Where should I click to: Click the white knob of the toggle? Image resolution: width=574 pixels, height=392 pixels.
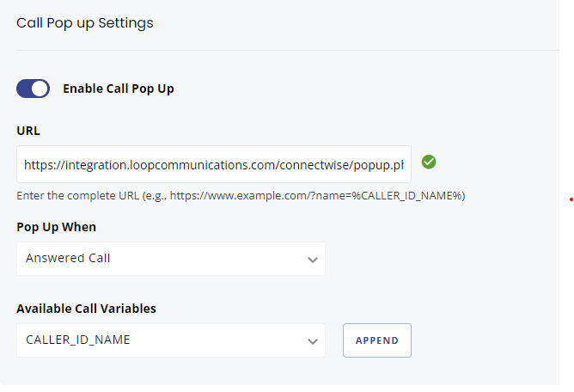(x=40, y=89)
